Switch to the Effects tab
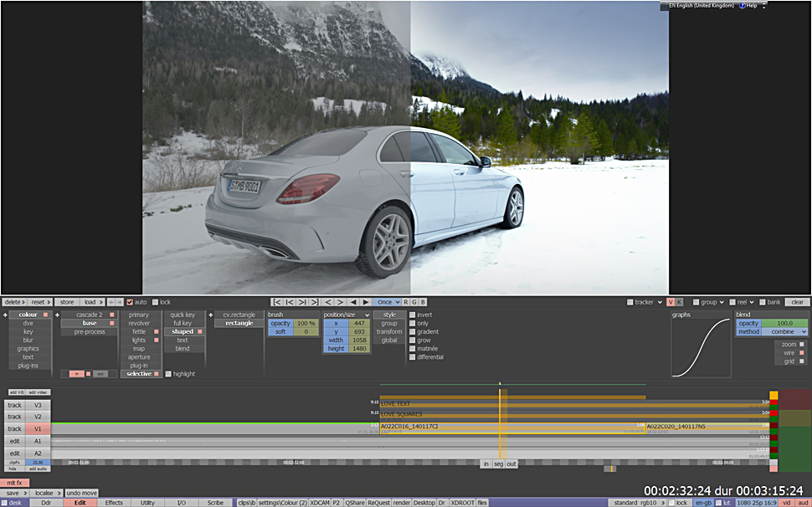This screenshot has height=507, width=812. coord(114,503)
